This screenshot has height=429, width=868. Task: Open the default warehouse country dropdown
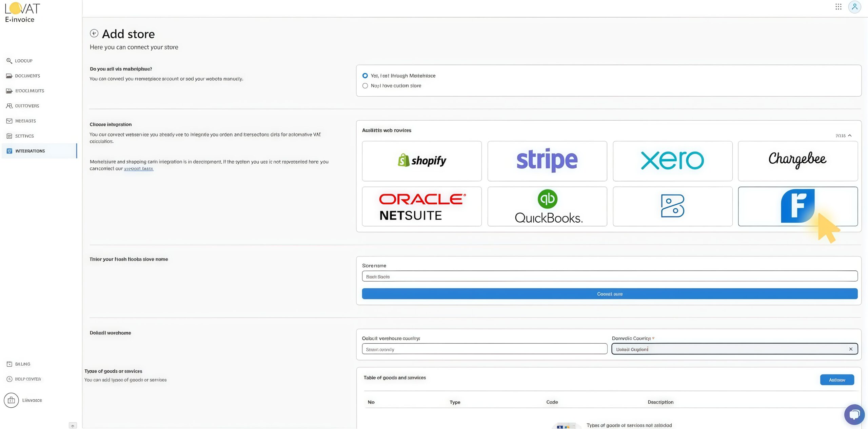[485, 349]
